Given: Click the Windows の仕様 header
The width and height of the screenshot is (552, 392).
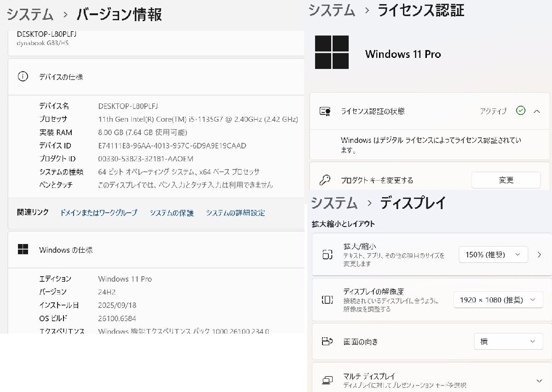Looking at the screenshot, I should click(66, 250).
